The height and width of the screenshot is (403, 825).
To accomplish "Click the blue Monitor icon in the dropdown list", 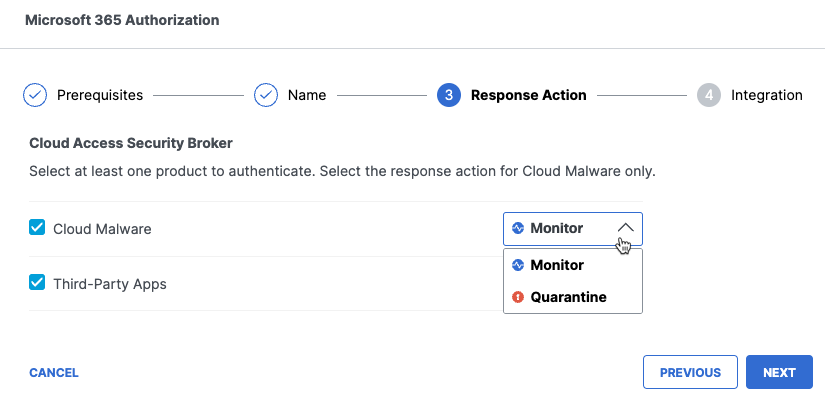I will click(x=518, y=265).
